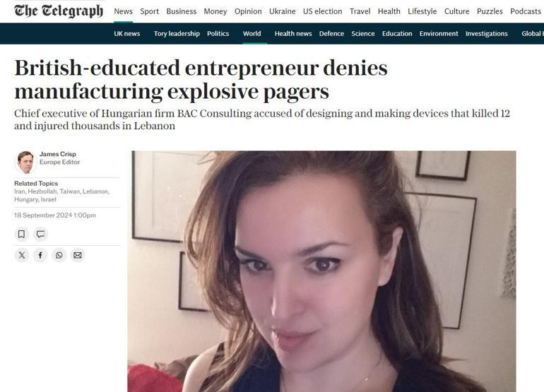The width and height of the screenshot is (544, 392).
Task: Open the Investigations sub-navigation tab
Action: [x=486, y=34]
